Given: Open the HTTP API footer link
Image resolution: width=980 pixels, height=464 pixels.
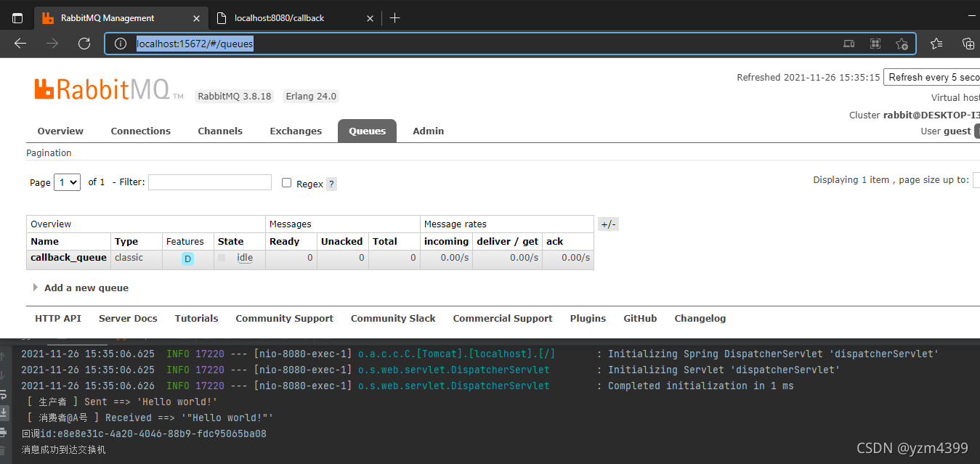Looking at the screenshot, I should click(x=58, y=318).
